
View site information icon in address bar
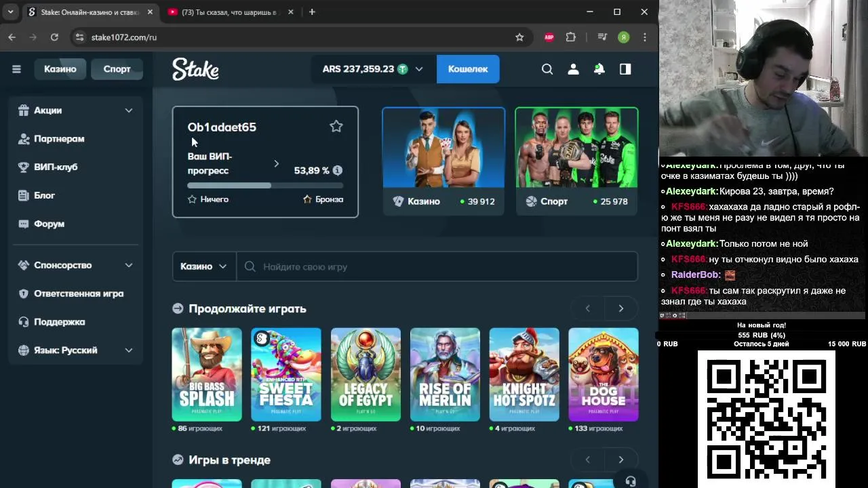tap(79, 37)
